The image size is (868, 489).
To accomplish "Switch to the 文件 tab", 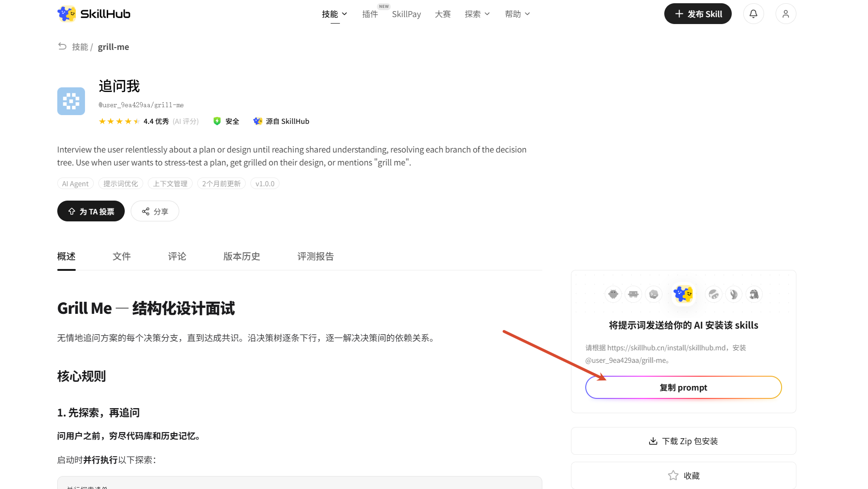I will (x=122, y=257).
